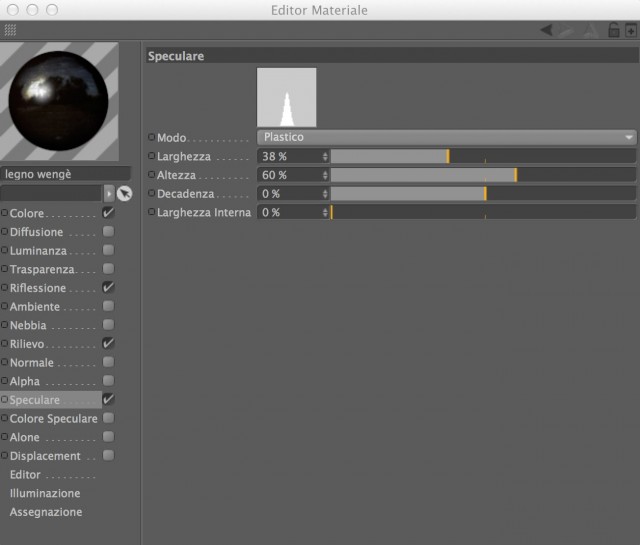640x545 pixels.
Task: Click the back arrow navigation icon
Action: point(547,30)
